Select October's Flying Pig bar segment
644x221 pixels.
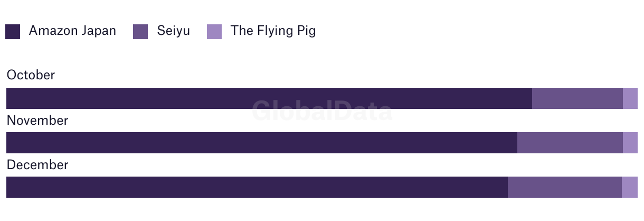point(630,98)
